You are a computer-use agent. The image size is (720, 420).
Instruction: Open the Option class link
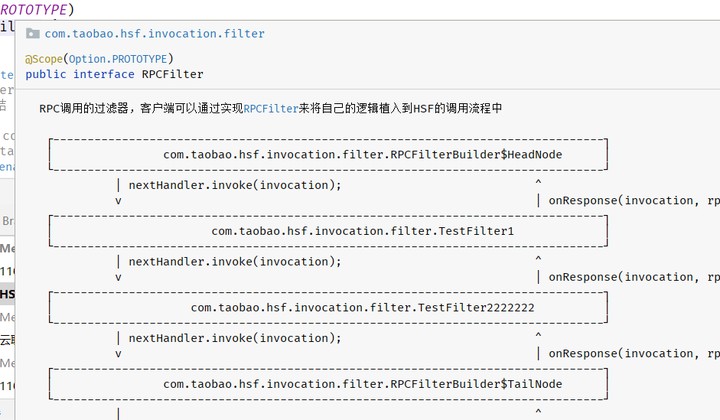[87, 59]
